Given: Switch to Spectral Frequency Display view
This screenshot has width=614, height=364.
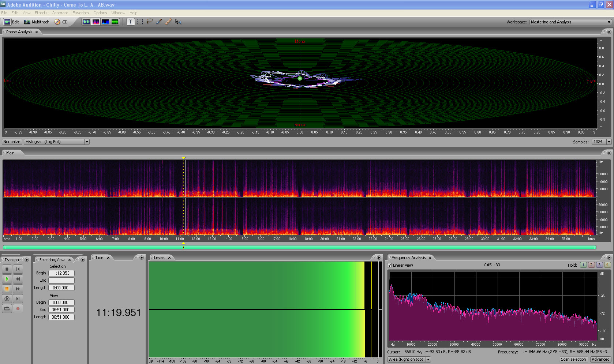Looking at the screenshot, I should pyautogui.click(x=96, y=22).
